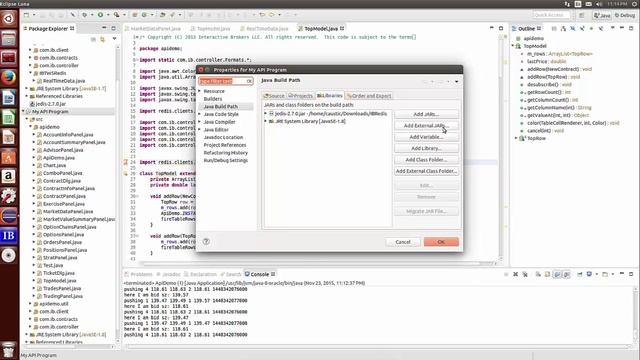Click the Console horizontal scrollbar
The height and width of the screenshot is (360, 640).
click(378, 347)
